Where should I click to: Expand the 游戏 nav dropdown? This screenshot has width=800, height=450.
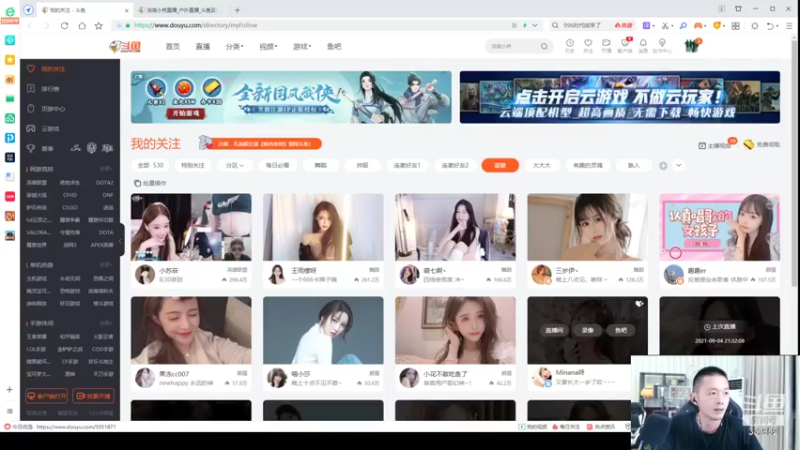pos(302,46)
